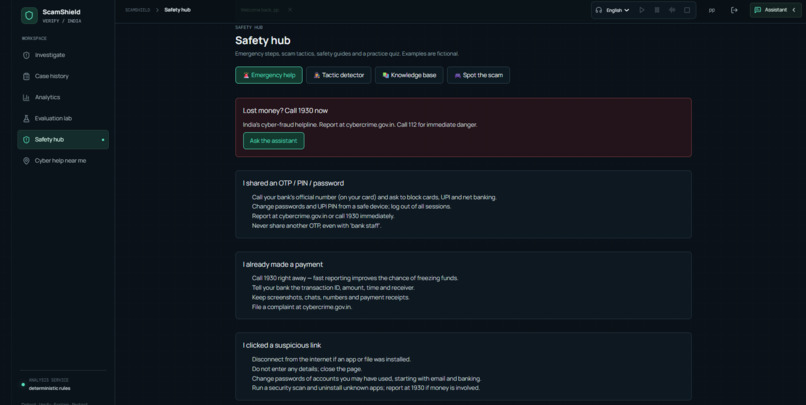Click 'Call your bank's official number' step

[x=374, y=197]
